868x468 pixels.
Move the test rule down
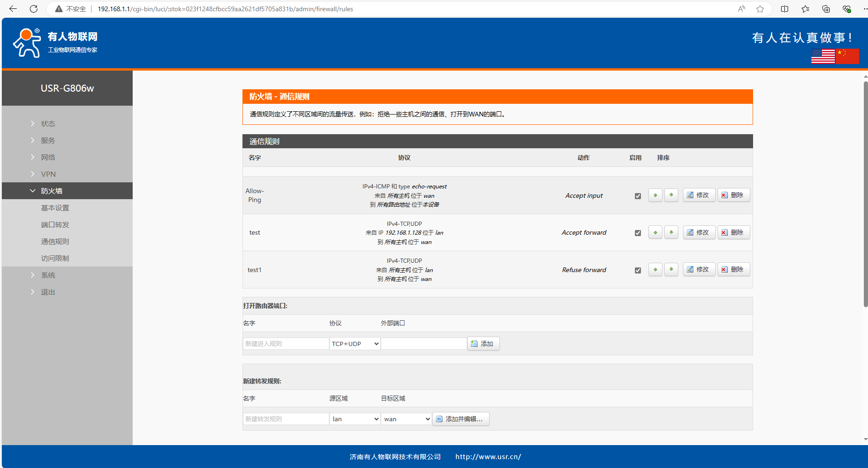click(671, 232)
